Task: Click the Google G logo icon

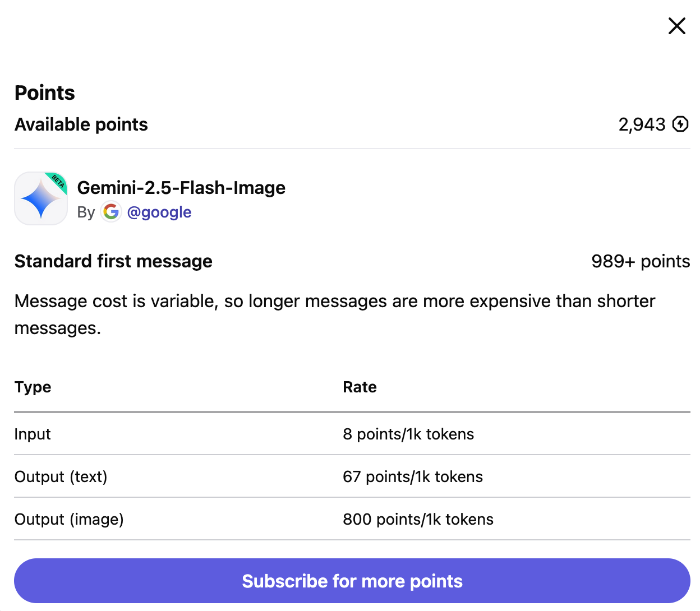Action: (111, 212)
